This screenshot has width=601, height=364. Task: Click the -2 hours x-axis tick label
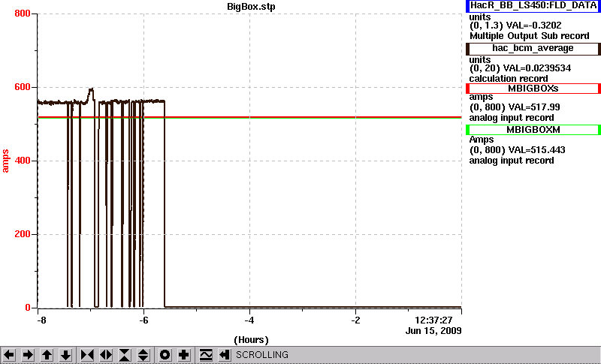point(355,320)
